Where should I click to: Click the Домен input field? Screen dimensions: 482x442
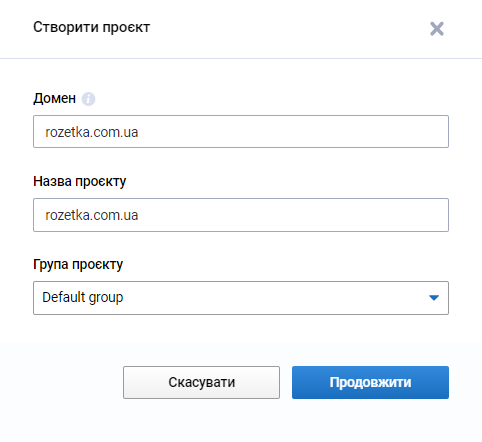[241, 132]
